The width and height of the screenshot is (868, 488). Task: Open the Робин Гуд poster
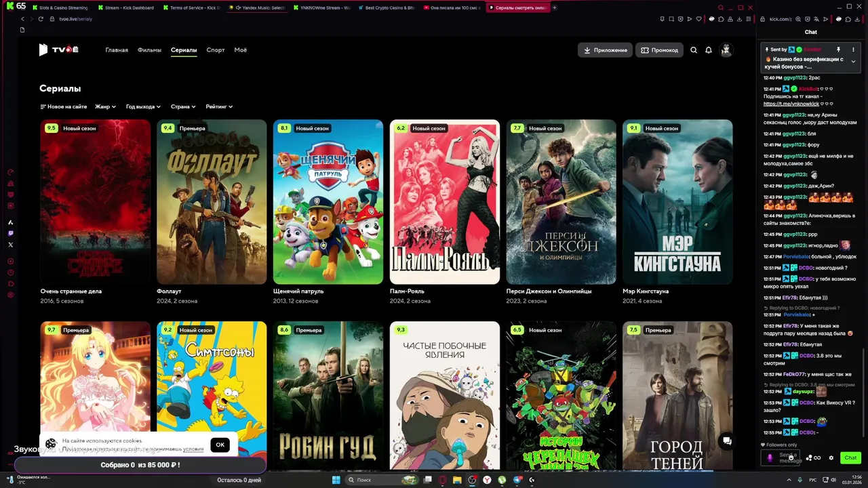point(328,396)
